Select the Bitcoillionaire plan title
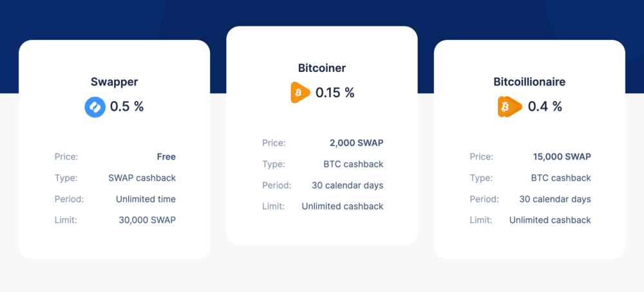The image size is (644, 292). pyautogui.click(x=529, y=82)
